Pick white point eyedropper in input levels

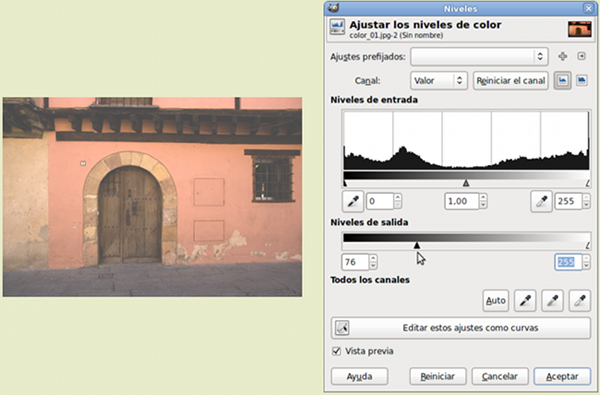click(x=541, y=201)
